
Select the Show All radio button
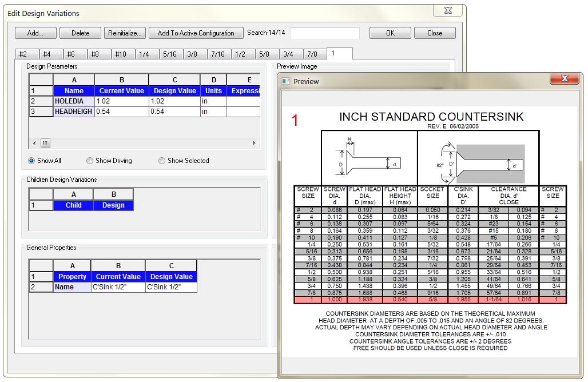pos(33,161)
